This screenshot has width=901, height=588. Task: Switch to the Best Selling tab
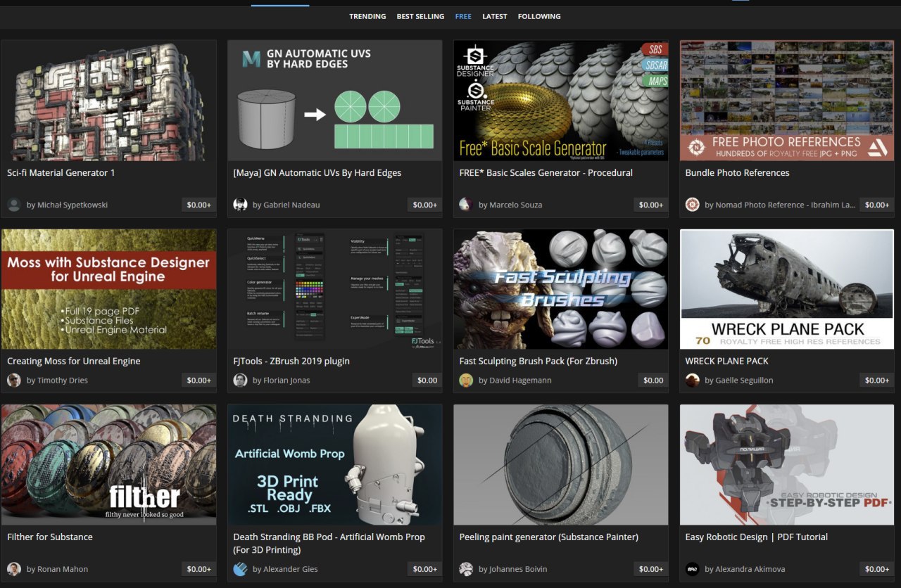(420, 16)
